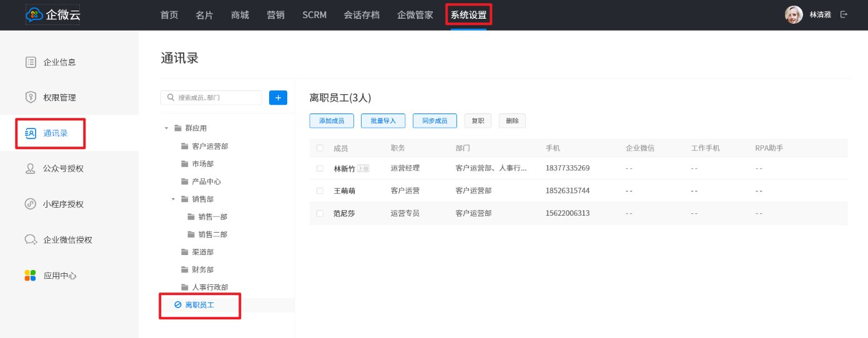Click the 企微云 logo icon
Screen dimensions: 868x338
34,14
